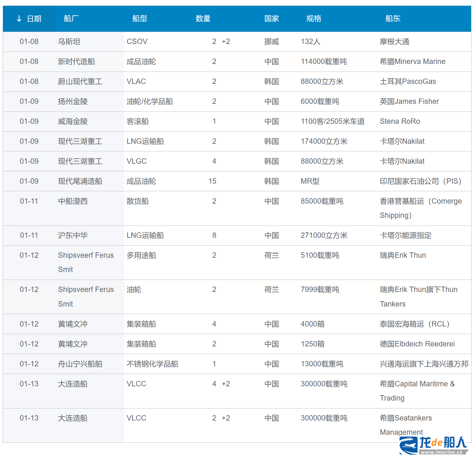Click the 271000立方米 specification cell
The height and width of the screenshot is (462, 476).
coord(324,235)
